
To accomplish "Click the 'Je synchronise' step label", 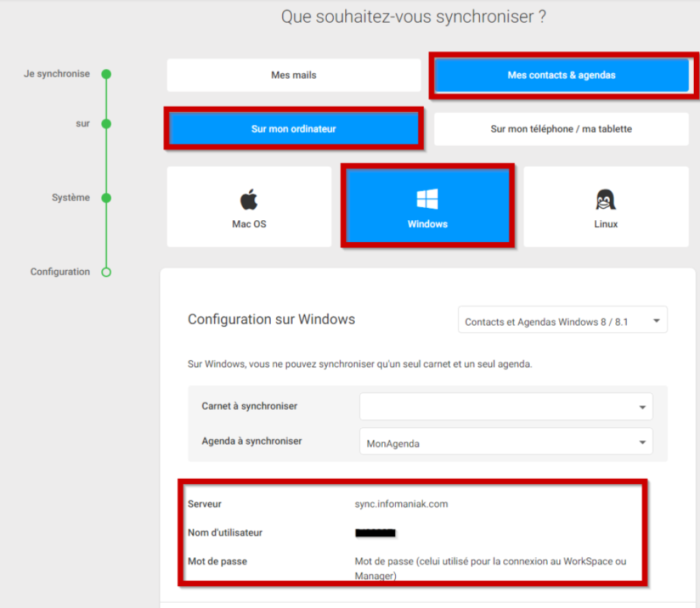I will [x=57, y=74].
